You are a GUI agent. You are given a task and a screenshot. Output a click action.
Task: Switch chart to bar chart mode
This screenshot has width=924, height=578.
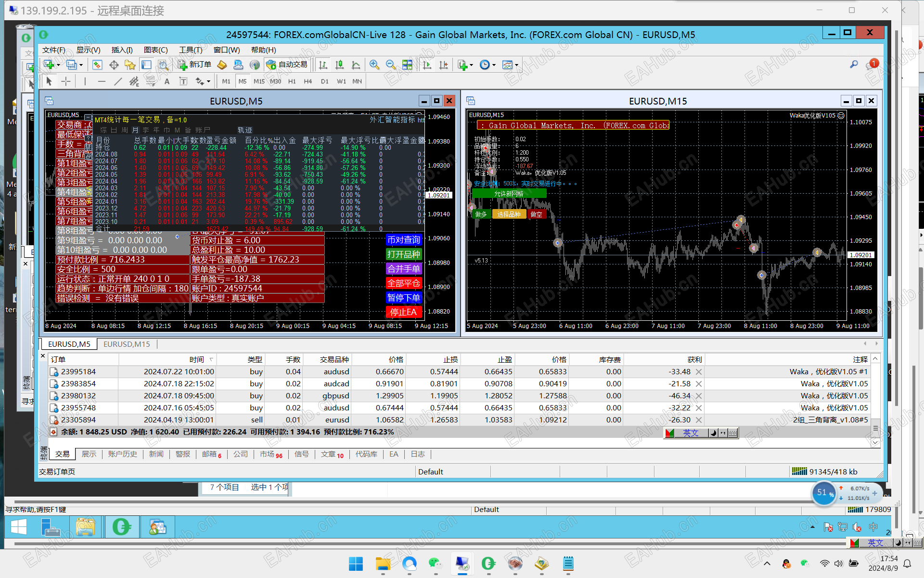323,65
